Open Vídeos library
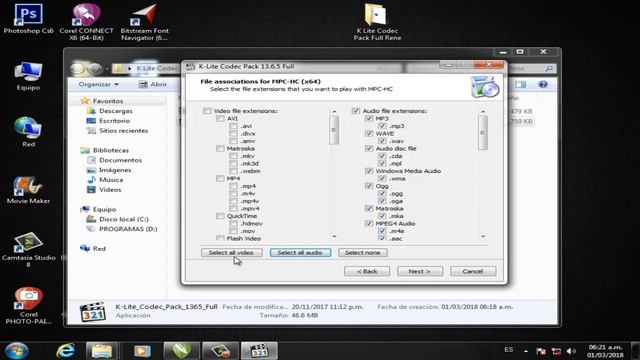This screenshot has width=640, height=360. 110,190
